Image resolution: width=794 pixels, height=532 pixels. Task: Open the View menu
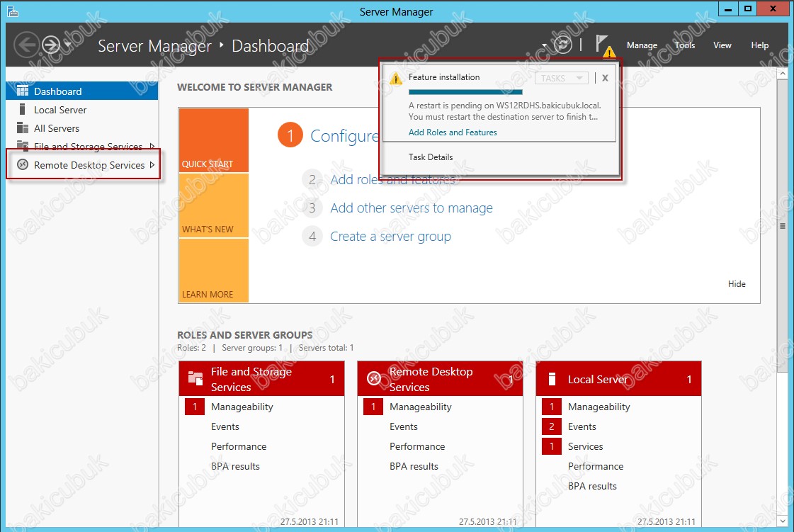point(722,45)
